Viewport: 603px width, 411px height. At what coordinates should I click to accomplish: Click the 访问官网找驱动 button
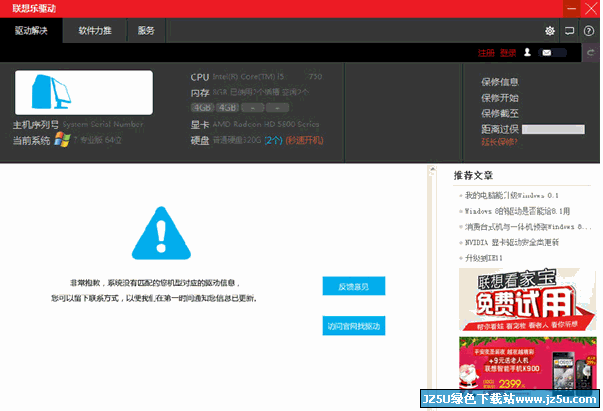click(x=354, y=326)
